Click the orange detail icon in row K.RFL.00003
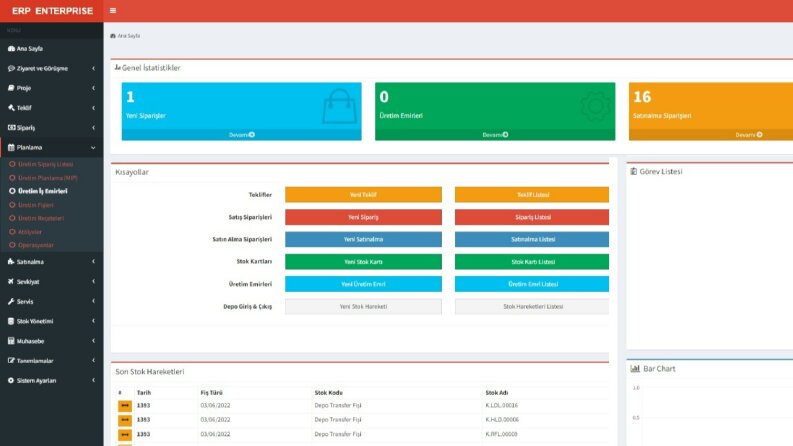Viewport: 793px width, 446px height. pyautogui.click(x=125, y=434)
